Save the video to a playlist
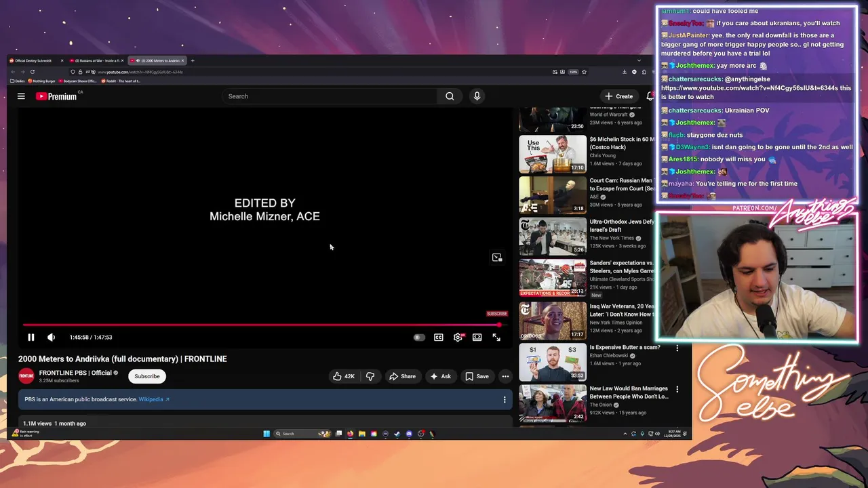This screenshot has height=488, width=868. pos(477,376)
